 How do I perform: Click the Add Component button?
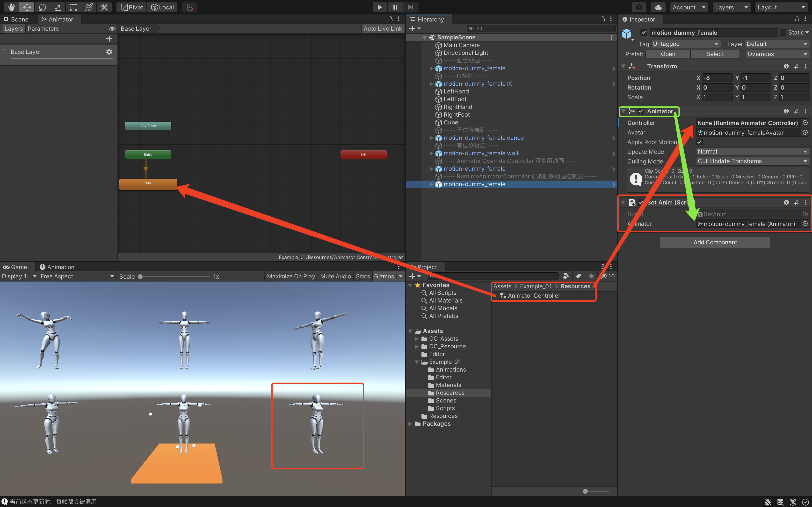(715, 242)
